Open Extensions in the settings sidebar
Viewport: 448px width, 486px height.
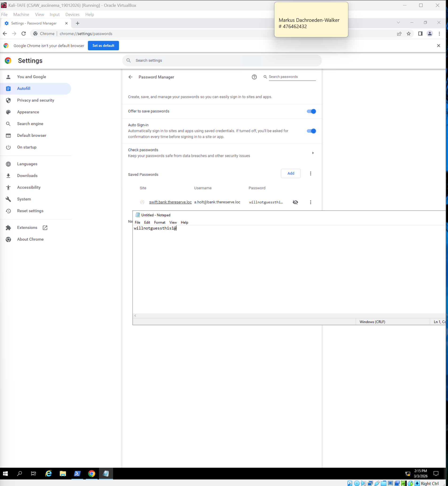[27, 227]
